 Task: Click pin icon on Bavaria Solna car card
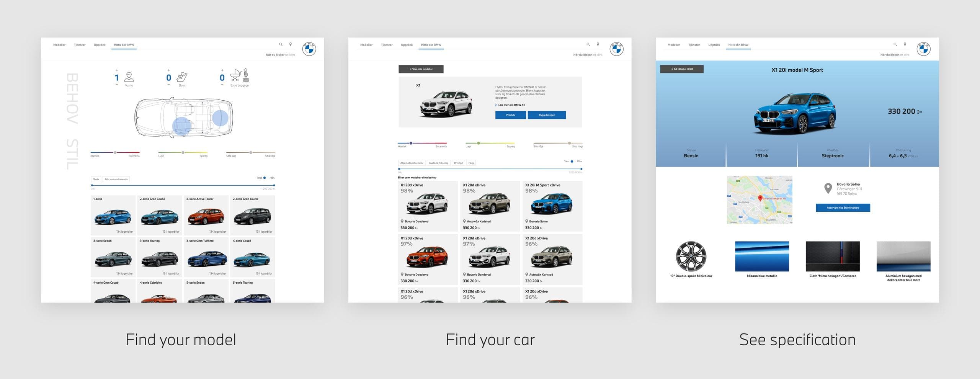tap(527, 221)
